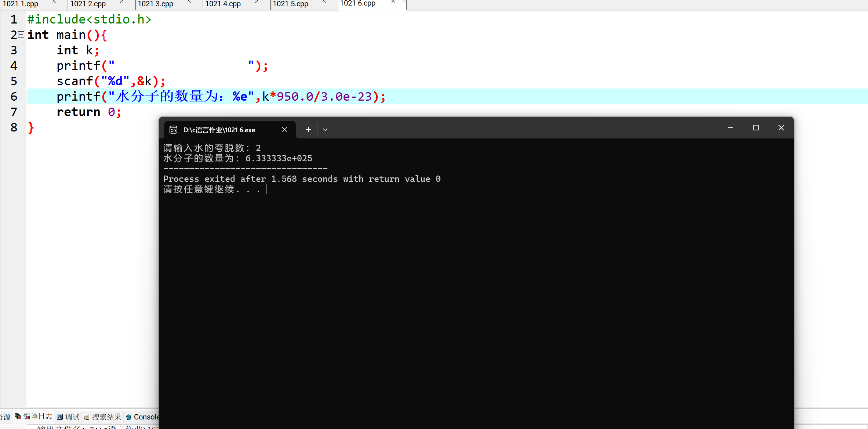The height and width of the screenshot is (429, 868).
Task: Click line number 6 in gutter
Action: [14, 97]
